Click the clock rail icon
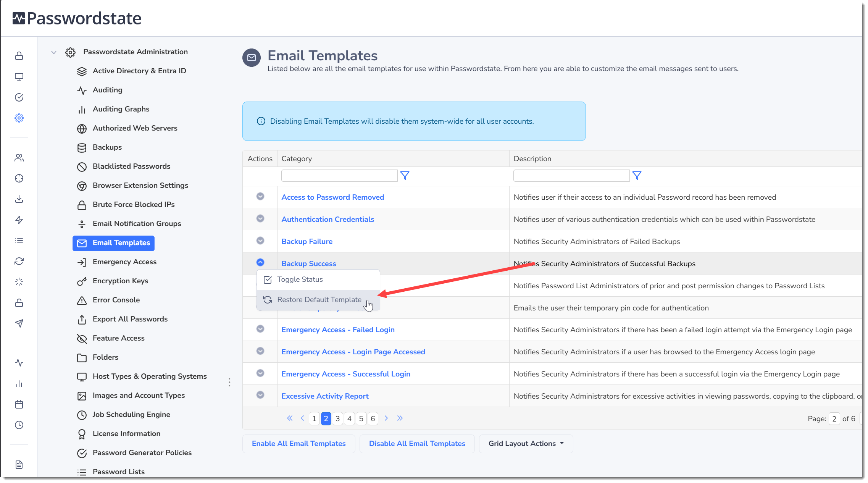 pos(19,425)
